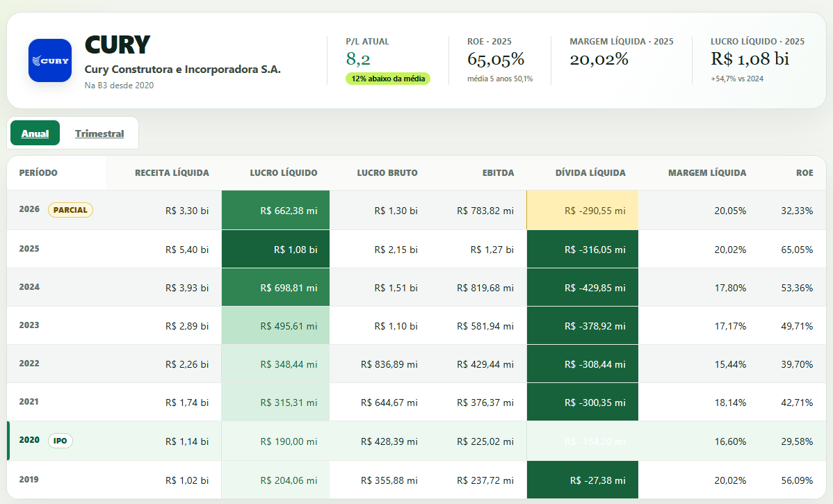Click the 2021 ROE value '42,71%'

[x=797, y=403]
